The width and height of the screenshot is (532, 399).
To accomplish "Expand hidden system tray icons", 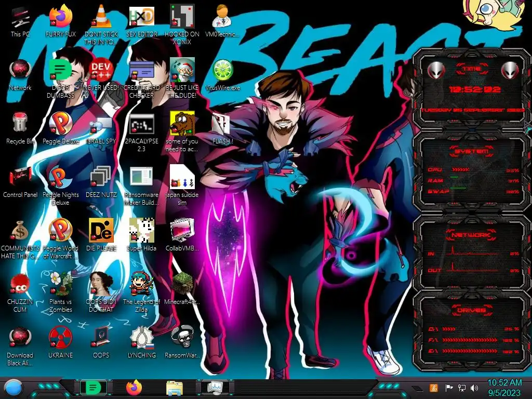I will tap(417, 388).
